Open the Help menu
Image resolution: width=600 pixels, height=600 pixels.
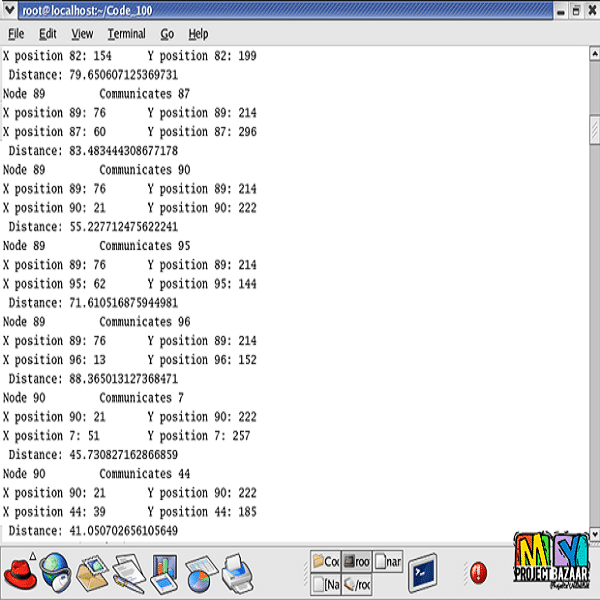pos(198,34)
